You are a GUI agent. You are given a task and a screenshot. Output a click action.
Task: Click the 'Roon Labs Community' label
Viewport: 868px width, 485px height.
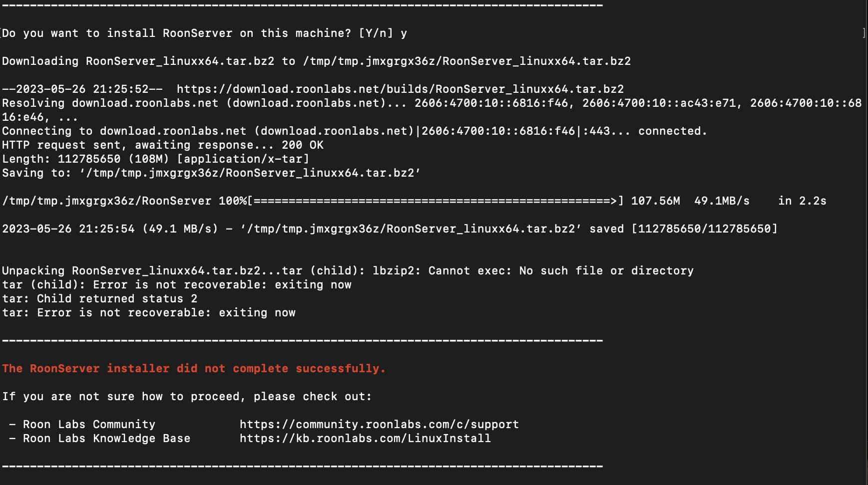[89, 425]
